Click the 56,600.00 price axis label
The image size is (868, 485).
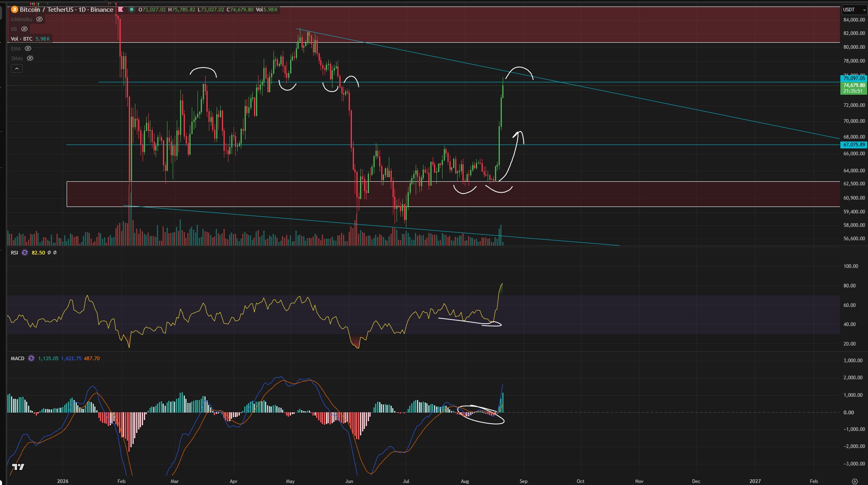pyautogui.click(x=854, y=239)
